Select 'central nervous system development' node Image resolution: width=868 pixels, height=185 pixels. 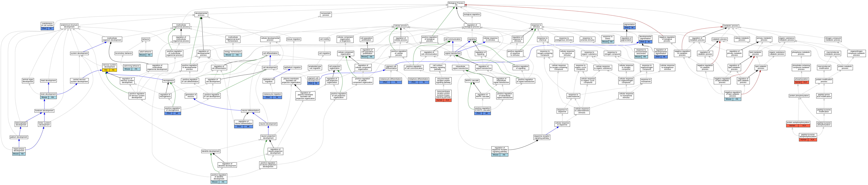(x=79, y=81)
